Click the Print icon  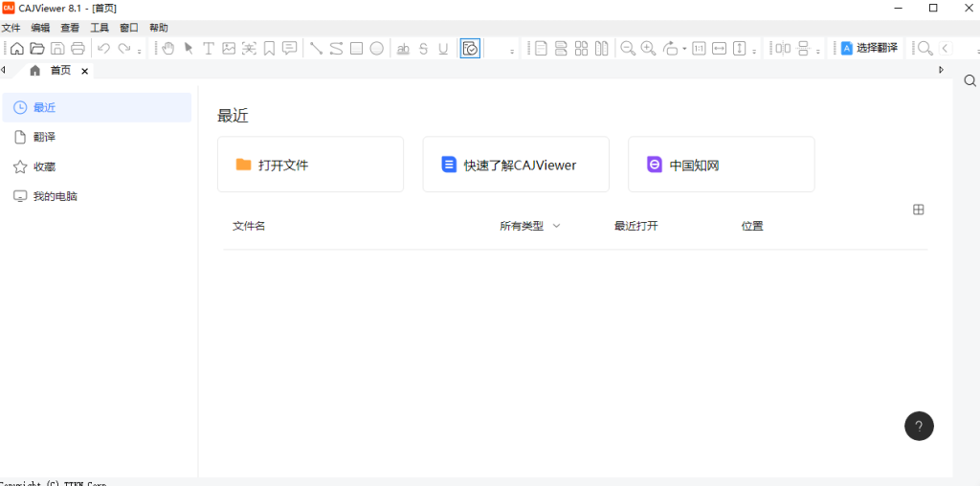point(78,48)
